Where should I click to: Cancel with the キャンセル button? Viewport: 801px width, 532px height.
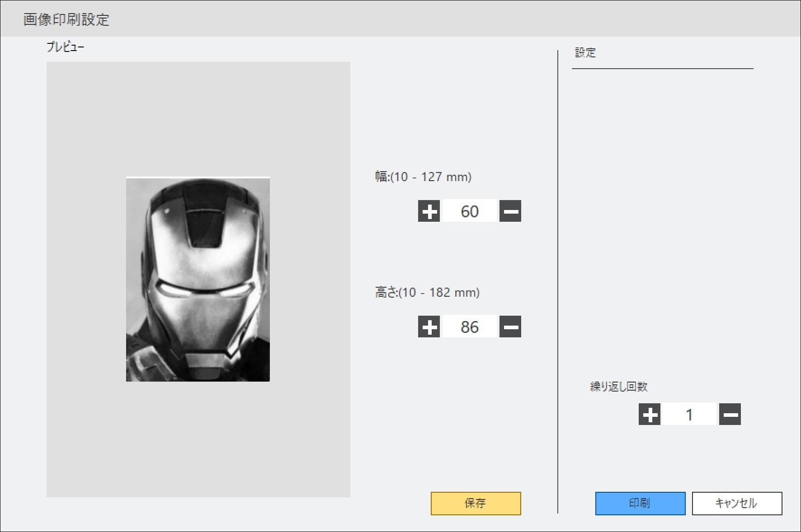[x=737, y=504]
